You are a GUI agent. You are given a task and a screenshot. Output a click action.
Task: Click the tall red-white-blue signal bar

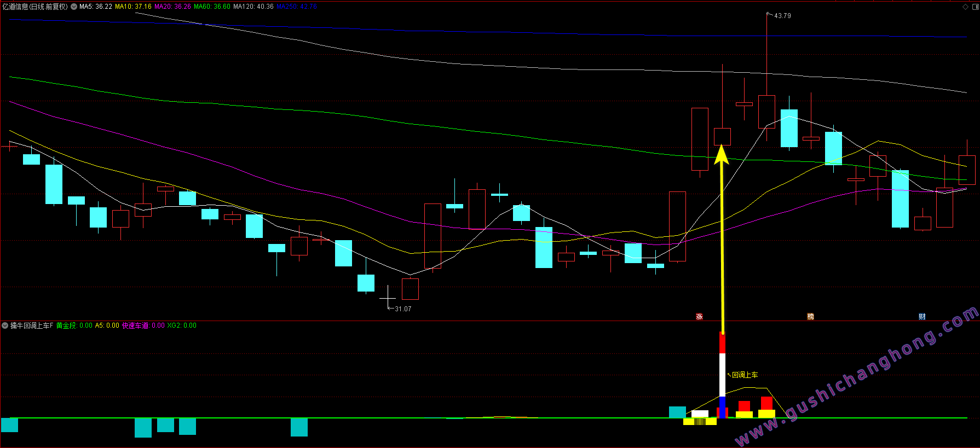(x=722, y=375)
